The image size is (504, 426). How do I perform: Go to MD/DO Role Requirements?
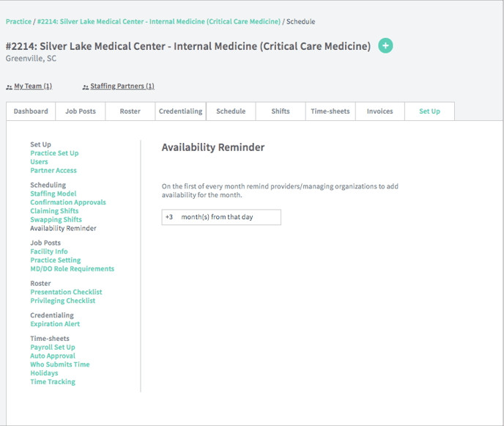pos(73,269)
